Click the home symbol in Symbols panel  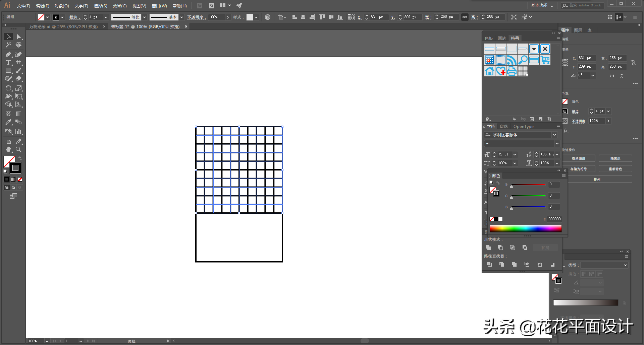point(490,71)
